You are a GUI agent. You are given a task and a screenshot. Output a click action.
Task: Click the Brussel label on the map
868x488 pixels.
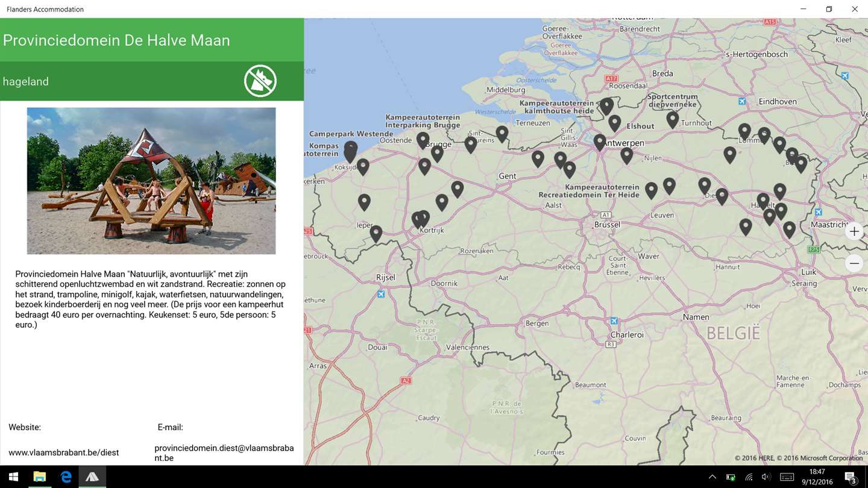pyautogui.click(x=606, y=225)
